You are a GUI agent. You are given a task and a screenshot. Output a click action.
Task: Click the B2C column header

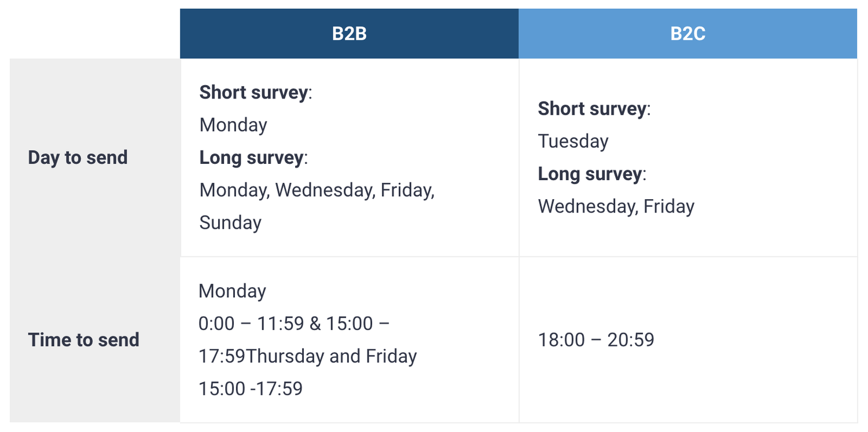pyautogui.click(x=687, y=34)
